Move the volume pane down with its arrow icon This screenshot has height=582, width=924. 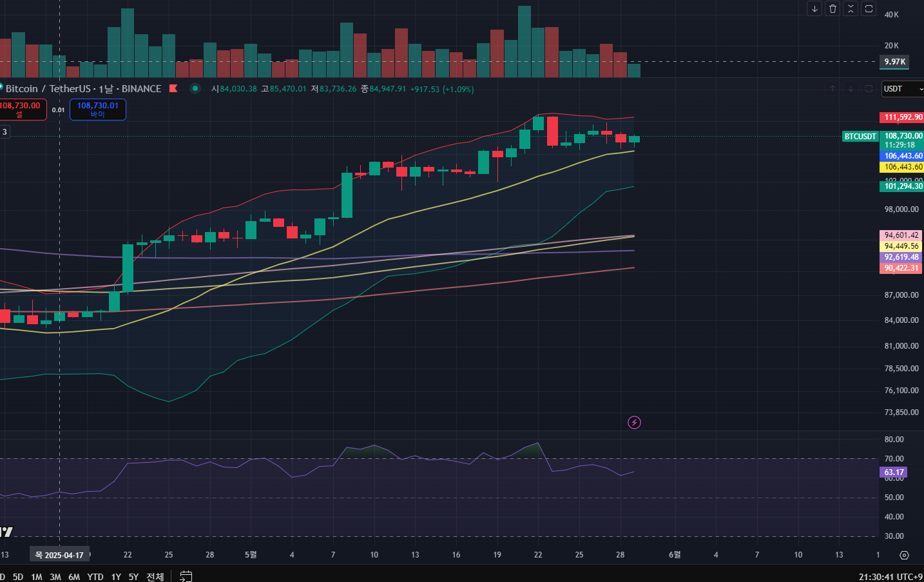click(814, 8)
